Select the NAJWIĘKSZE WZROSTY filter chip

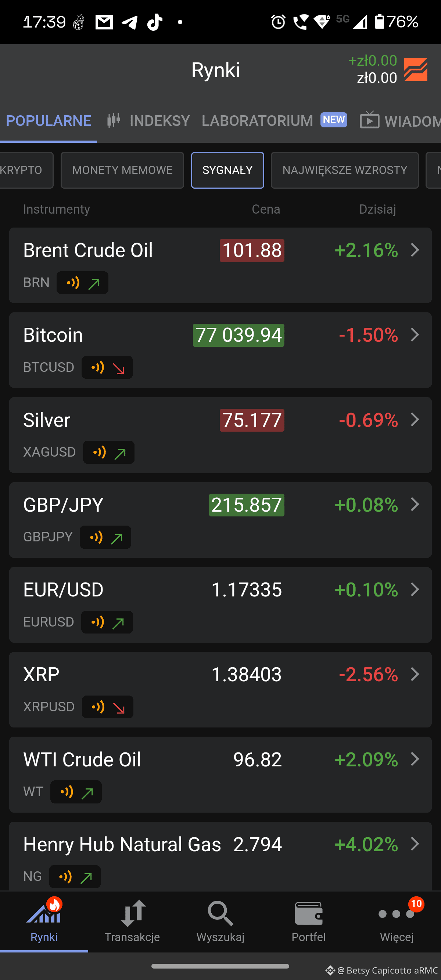click(345, 170)
